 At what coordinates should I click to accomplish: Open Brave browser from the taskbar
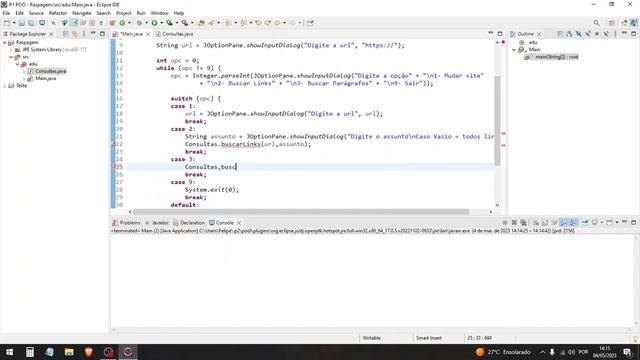89,352
